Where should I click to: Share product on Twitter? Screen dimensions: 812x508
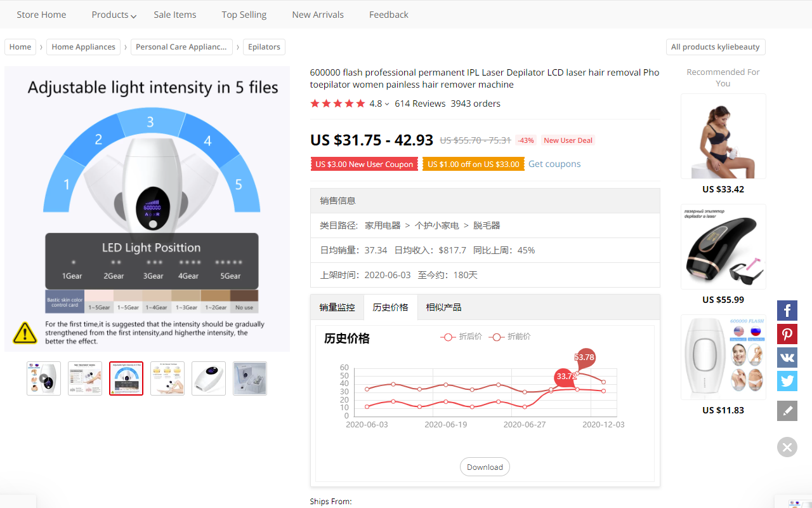click(x=787, y=381)
